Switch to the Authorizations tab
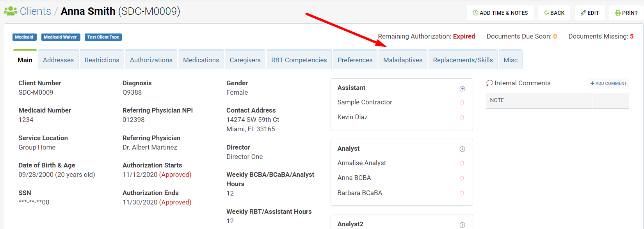Screen dimensions: 644x229 coord(151,60)
